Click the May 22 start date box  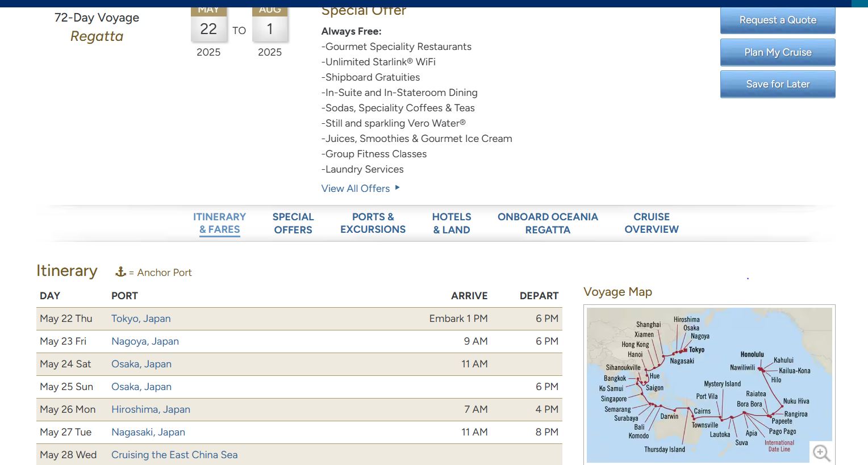coord(208,24)
